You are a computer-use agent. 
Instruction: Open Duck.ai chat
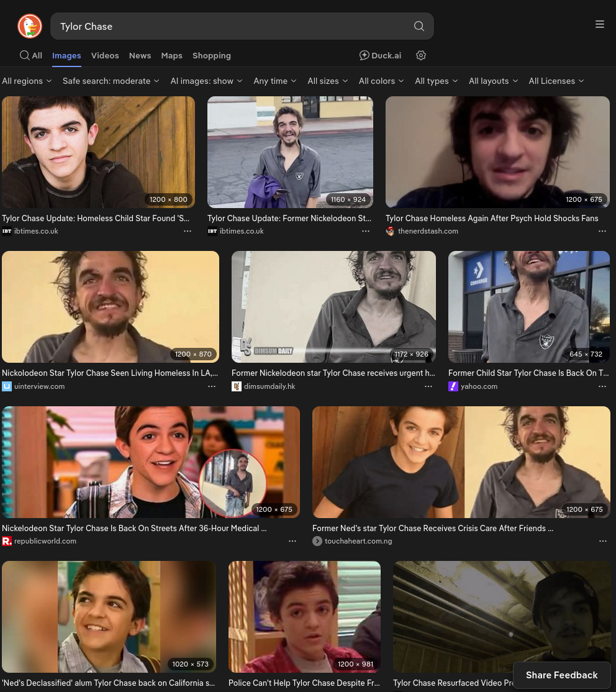(x=380, y=56)
